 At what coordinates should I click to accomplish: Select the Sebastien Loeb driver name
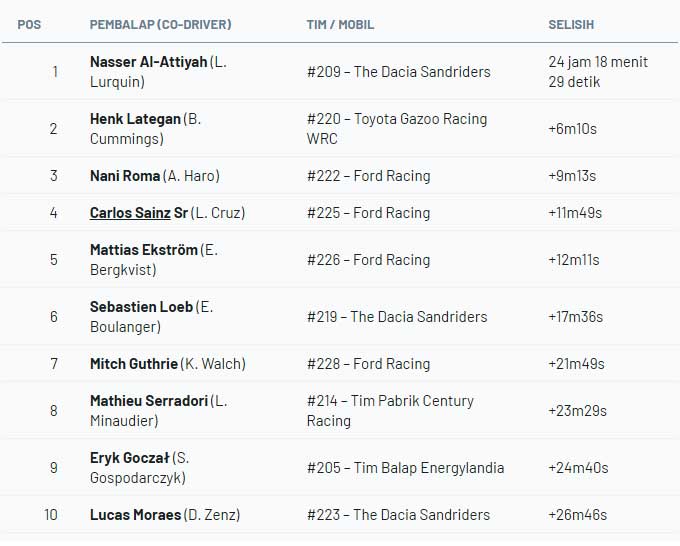pos(141,307)
